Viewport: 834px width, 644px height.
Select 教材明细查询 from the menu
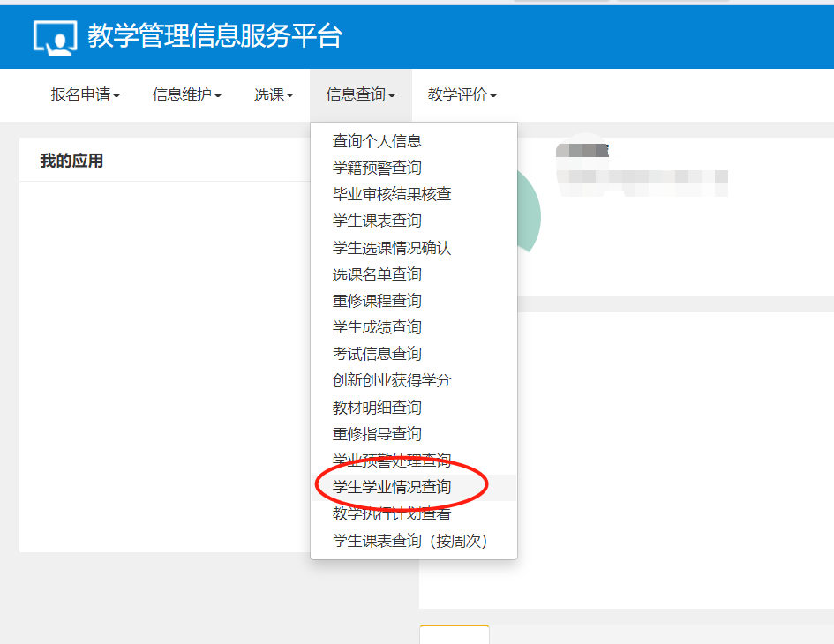tap(377, 408)
